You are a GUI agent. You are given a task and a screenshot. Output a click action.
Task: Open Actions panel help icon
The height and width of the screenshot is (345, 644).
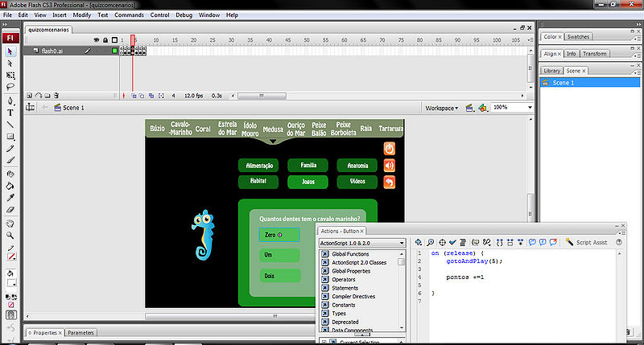click(x=619, y=242)
